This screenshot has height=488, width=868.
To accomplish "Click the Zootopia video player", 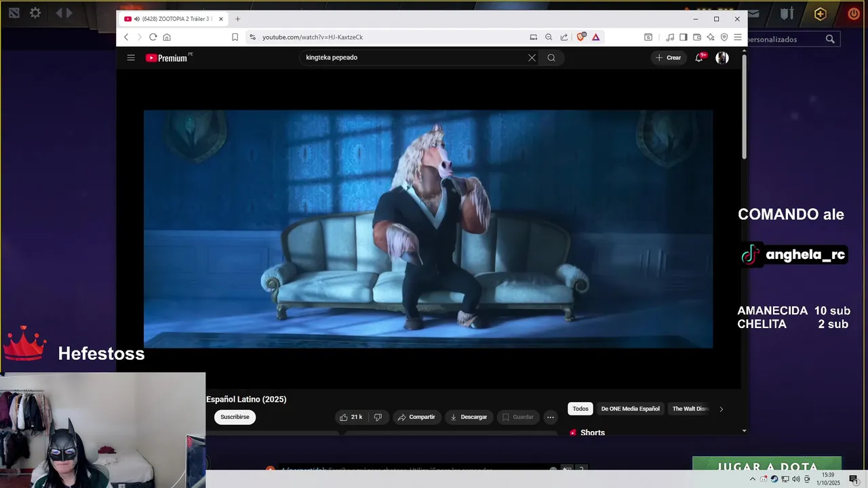I will tap(428, 229).
